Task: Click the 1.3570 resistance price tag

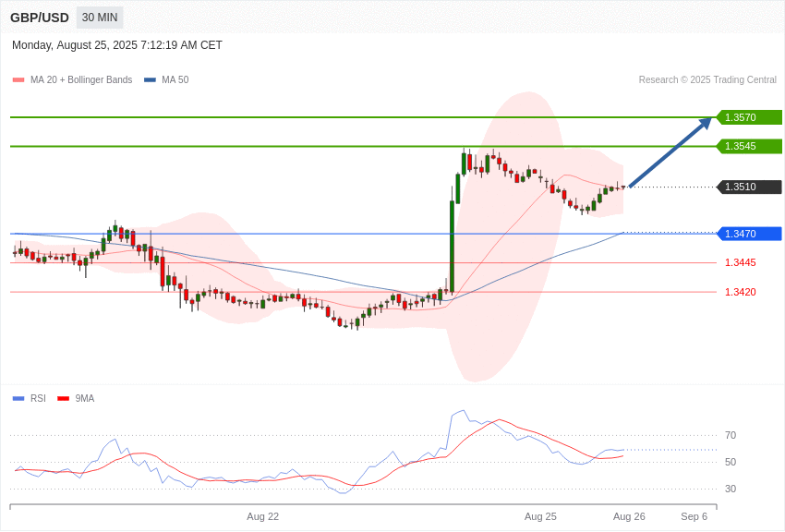Action: [x=750, y=117]
